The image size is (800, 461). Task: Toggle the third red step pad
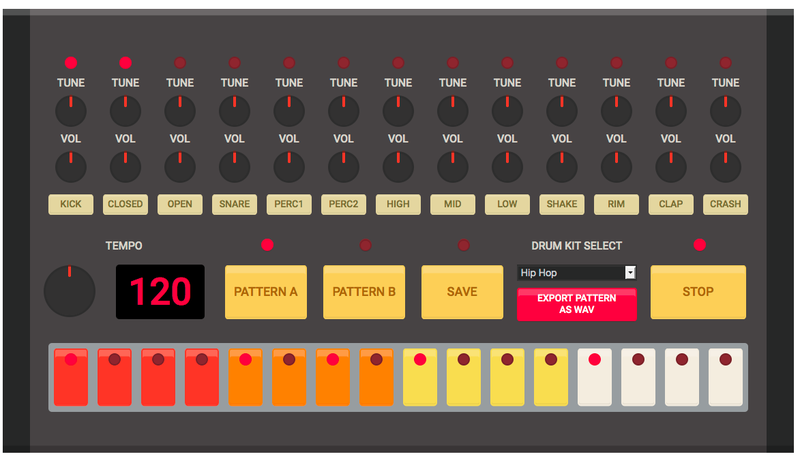pos(158,377)
